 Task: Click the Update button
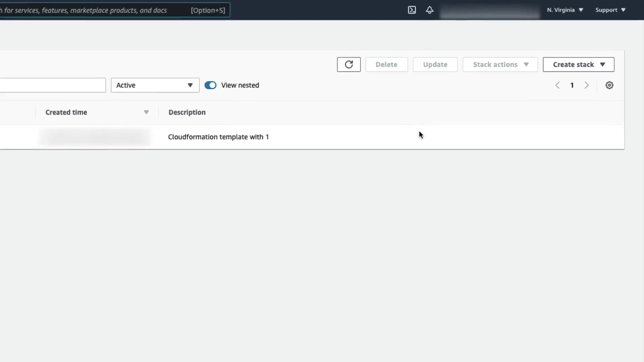pos(435,64)
